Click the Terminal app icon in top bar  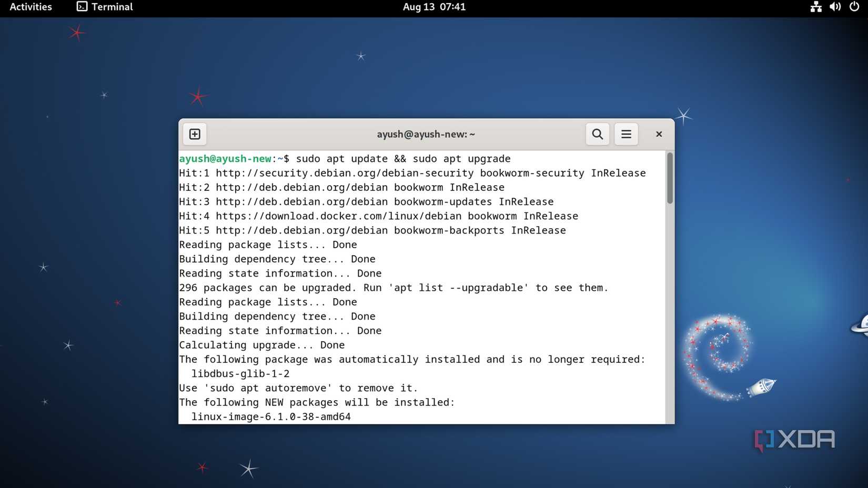pos(82,7)
